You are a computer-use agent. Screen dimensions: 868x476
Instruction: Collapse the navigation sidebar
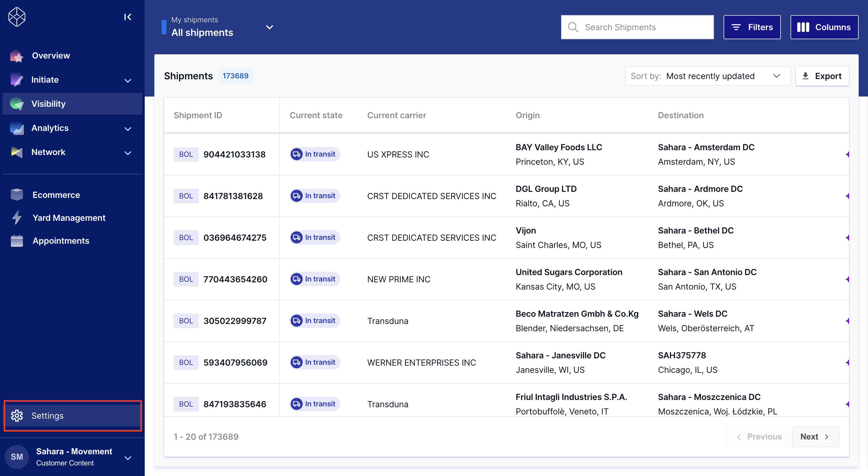[127, 17]
